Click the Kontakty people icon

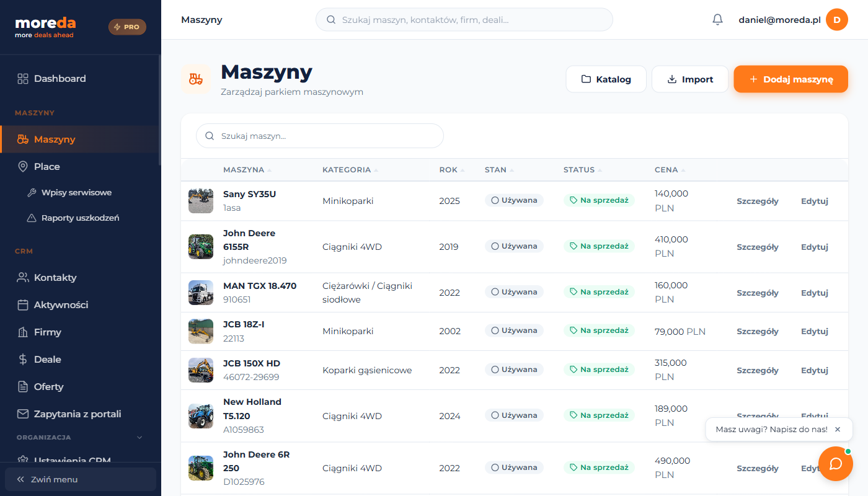[23, 278]
